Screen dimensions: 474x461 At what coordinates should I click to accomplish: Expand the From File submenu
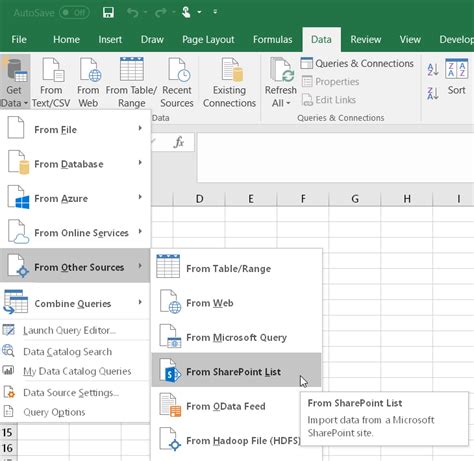tap(75, 129)
